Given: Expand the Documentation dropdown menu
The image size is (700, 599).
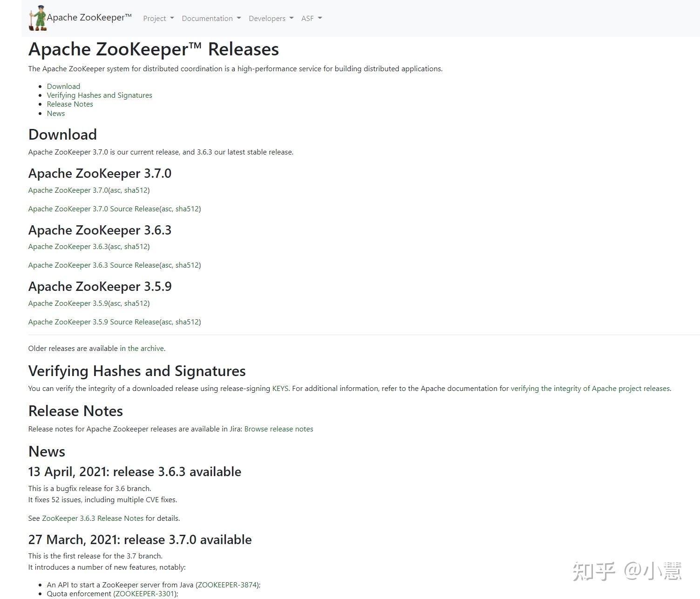Looking at the screenshot, I should pos(211,18).
